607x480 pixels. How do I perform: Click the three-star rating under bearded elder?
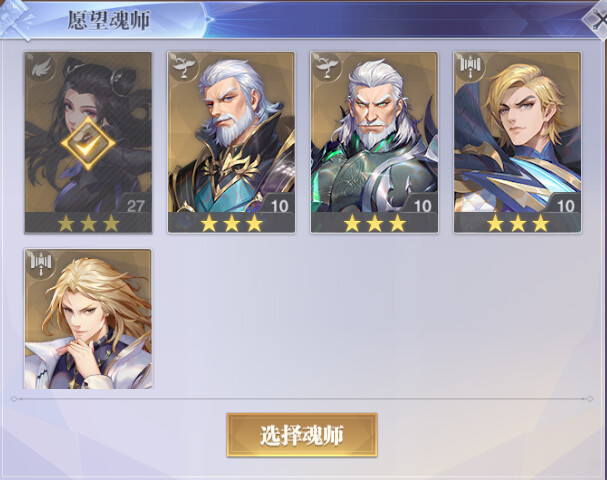pos(231,223)
